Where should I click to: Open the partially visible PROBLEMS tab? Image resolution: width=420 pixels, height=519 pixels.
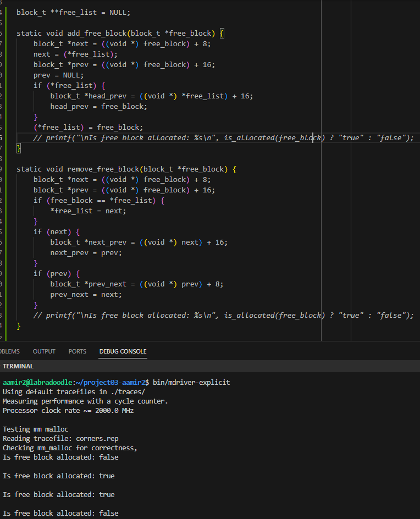[10, 351]
